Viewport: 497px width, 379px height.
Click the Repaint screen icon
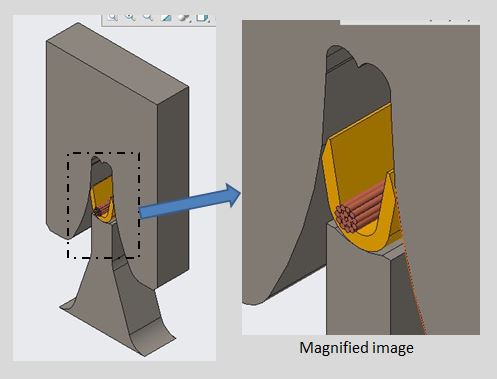click(166, 18)
